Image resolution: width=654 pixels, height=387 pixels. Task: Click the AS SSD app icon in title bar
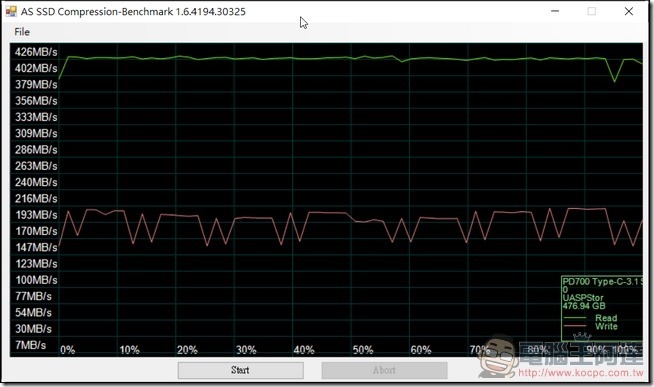point(11,11)
